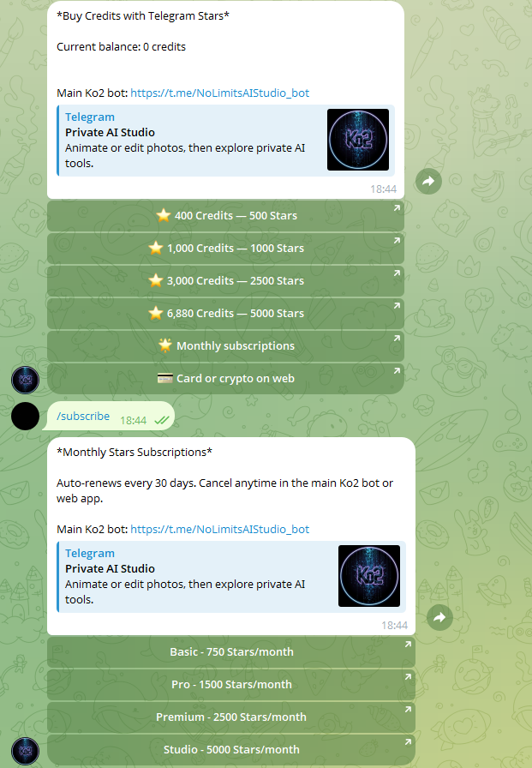Click glowing star icon on Monthly subscriptions button
The width and height of the screenshot is (532, 768).
pos(165,345)
